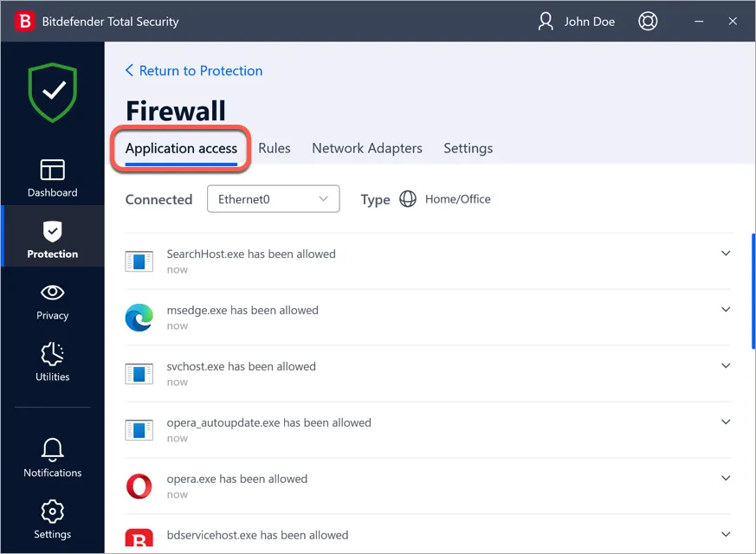This screenshot has height=554, width=756.
Task: Click the green security status shield
Action: click(x=52, y=91)
